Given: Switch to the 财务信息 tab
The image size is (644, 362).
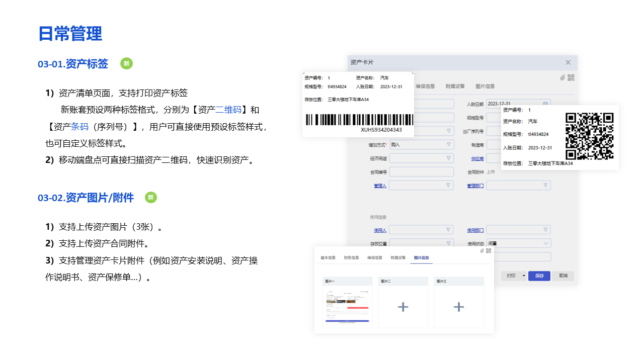Looking at the screenshot, I should click(351, 258).
